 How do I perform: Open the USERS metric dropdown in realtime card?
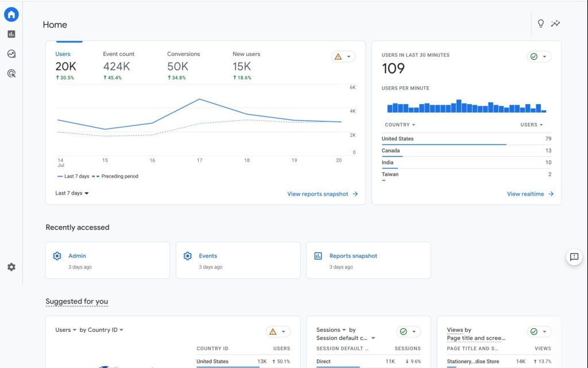[531, 125]
